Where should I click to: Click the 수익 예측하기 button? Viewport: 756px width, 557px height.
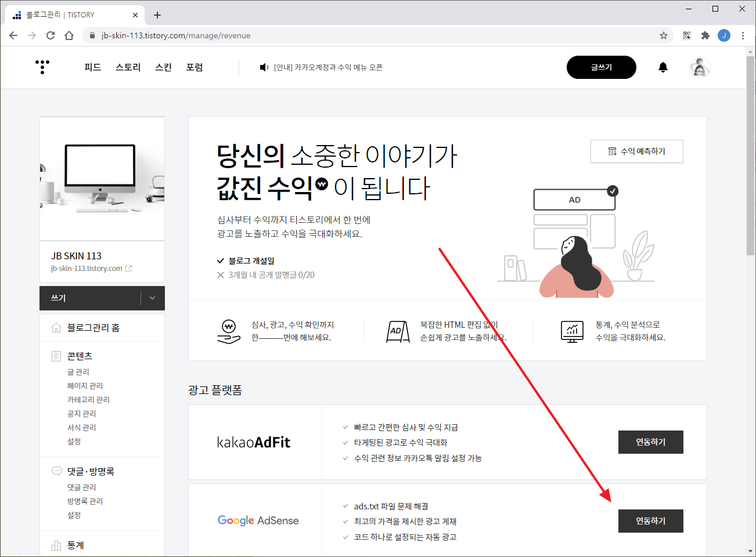[x=637, y=151]
